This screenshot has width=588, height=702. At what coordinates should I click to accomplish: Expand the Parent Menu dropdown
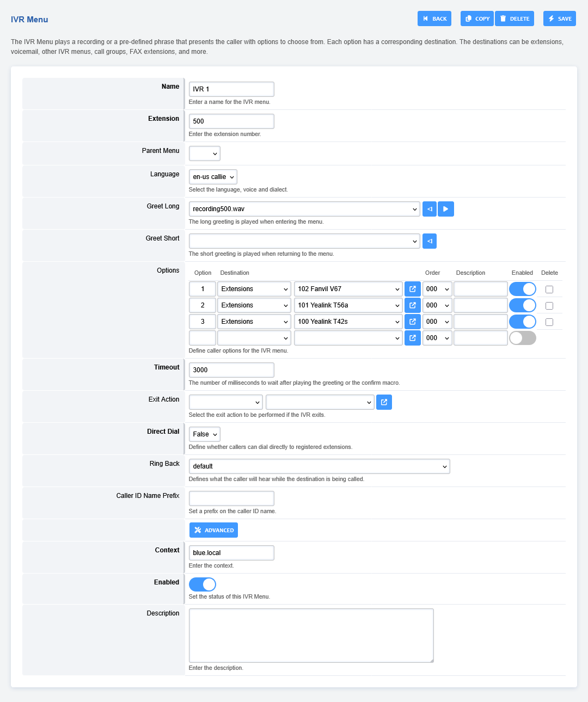(205, 153)
